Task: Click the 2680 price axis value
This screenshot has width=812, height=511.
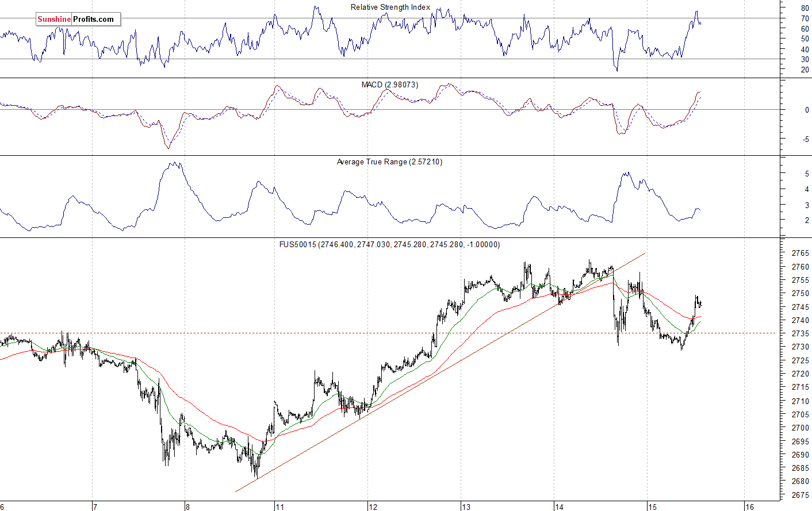Action: pyautogui.click(x=800, y=481)
